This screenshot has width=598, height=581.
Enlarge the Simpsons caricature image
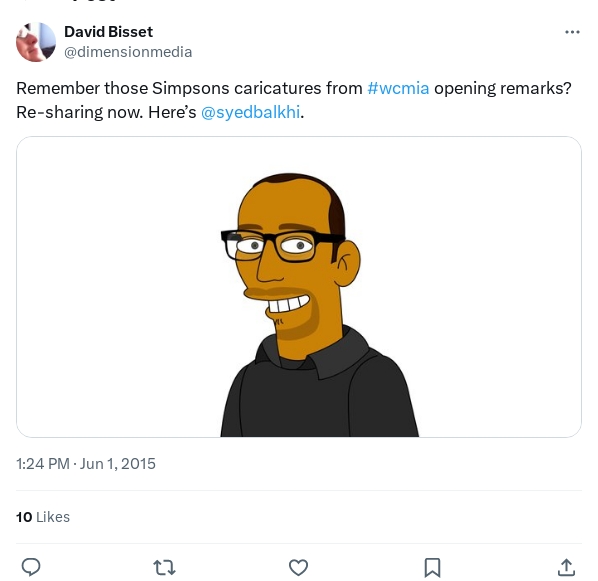[x=299, y=286]
